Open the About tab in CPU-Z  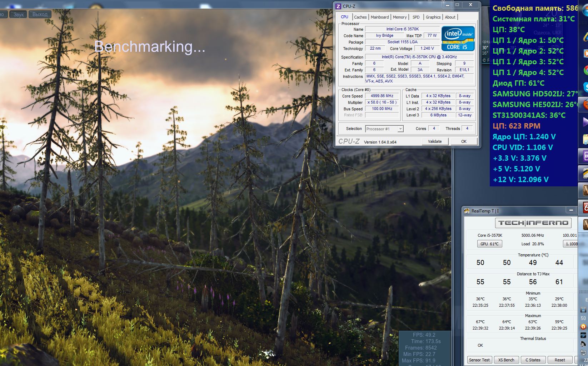pyautogui.click(x=450, y=17)
